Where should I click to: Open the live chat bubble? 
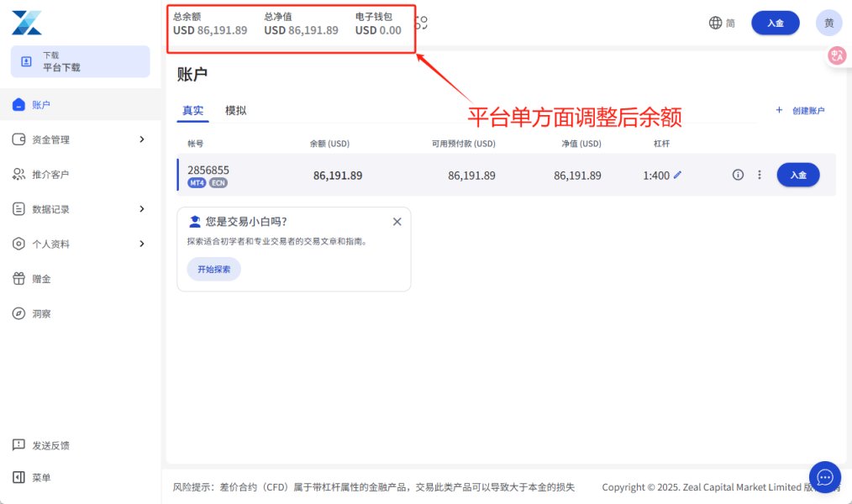pyautogui.click(x=825, y=477)
